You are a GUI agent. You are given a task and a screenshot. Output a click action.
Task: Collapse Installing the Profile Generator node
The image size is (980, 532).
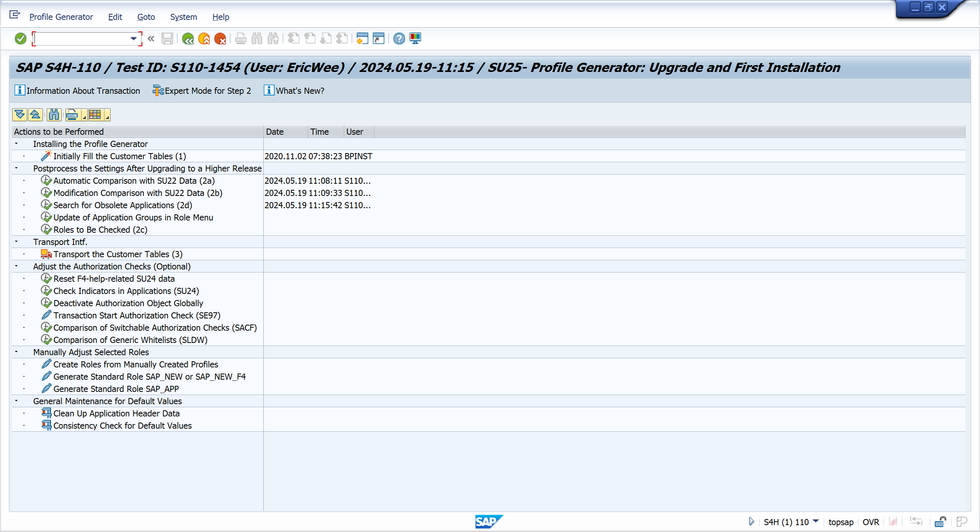[x=16, y=144]
